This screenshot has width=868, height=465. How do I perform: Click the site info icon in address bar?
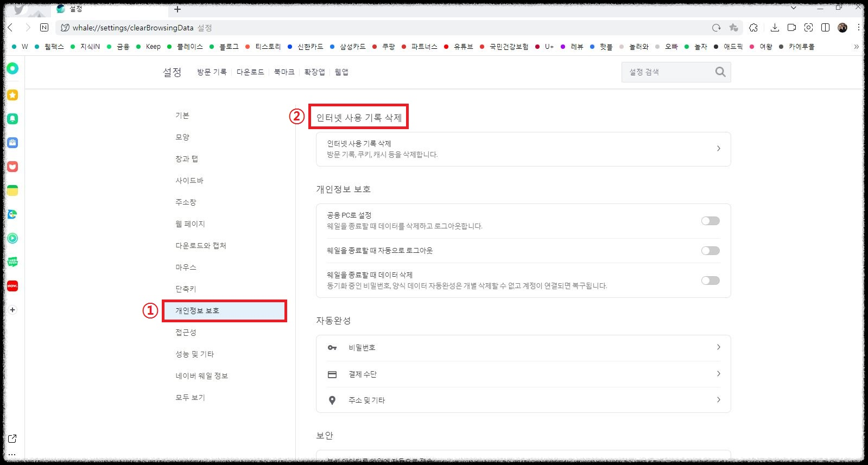[65, 28]
